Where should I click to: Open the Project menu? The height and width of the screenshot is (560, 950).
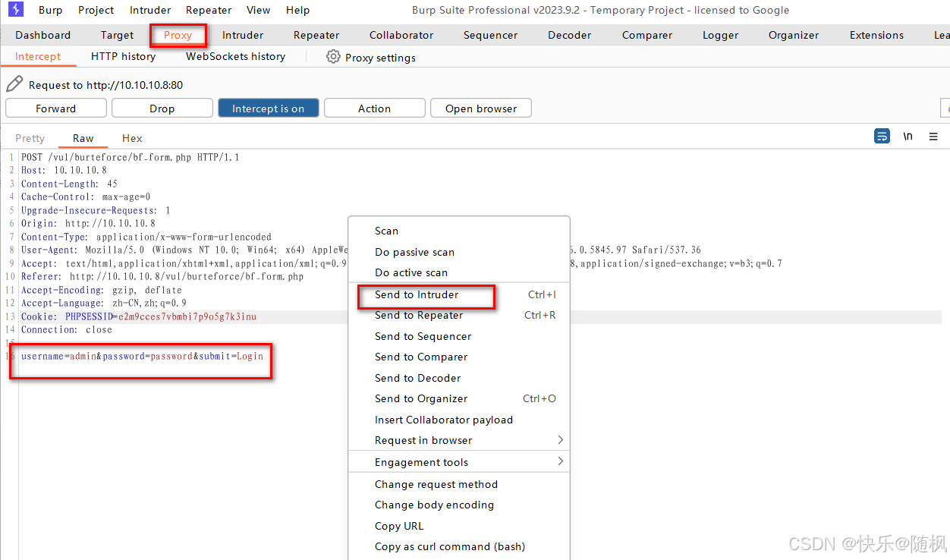96,10
